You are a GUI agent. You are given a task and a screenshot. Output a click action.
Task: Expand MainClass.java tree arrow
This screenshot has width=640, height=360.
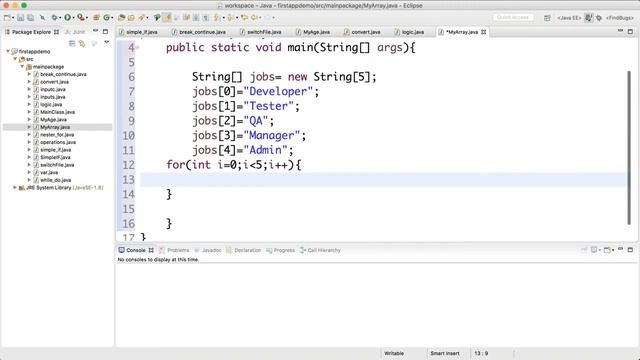29,112
